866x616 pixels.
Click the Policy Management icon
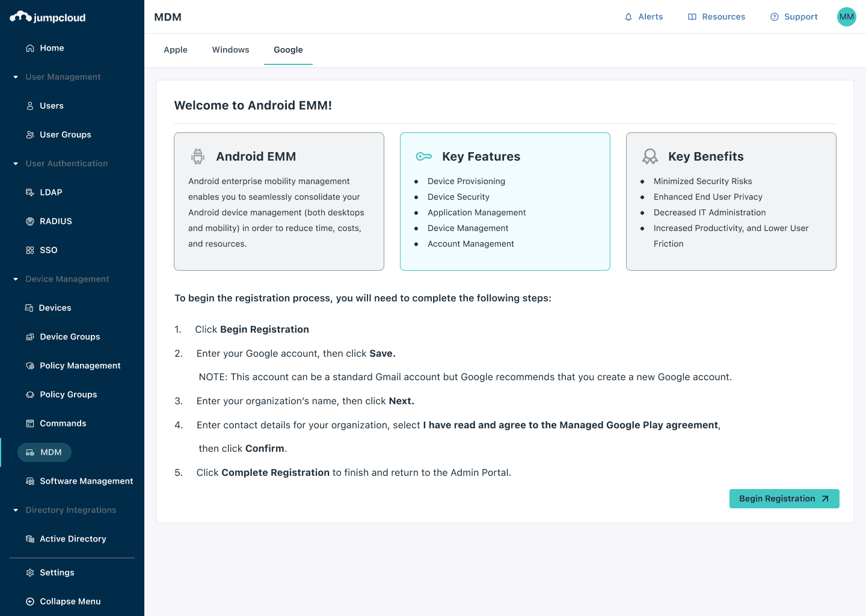tap(30, 366)
